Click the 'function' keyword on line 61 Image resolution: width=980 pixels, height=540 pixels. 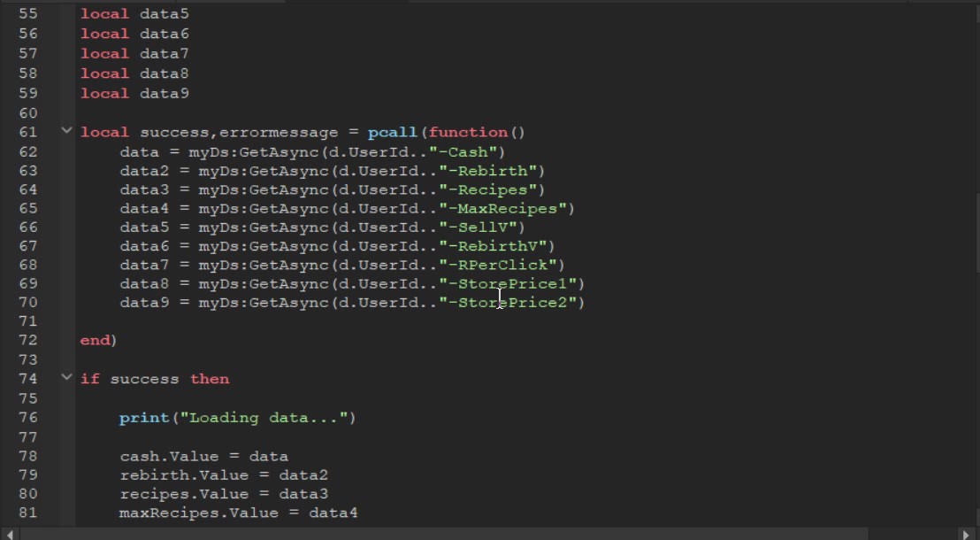[x=468, y=133]
